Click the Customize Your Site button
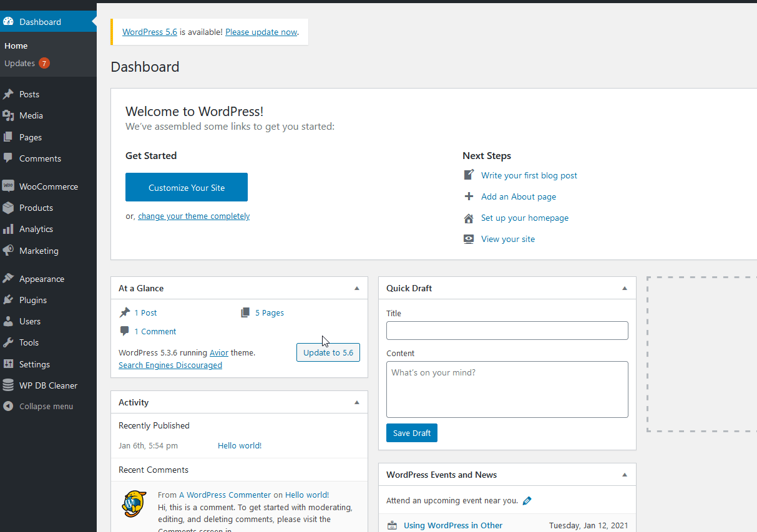Image resolution: width=757 pixels, height=532 pixels. click(x=187, y=187)
